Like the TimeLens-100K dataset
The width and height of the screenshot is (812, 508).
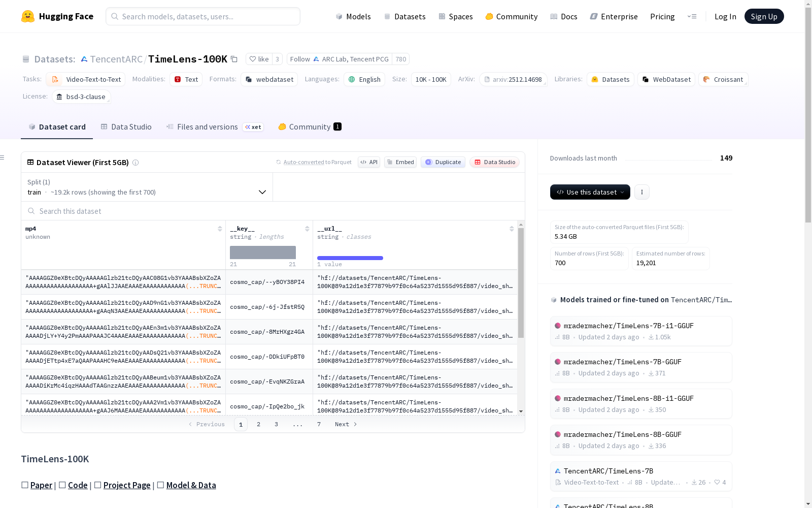(259, 59)
